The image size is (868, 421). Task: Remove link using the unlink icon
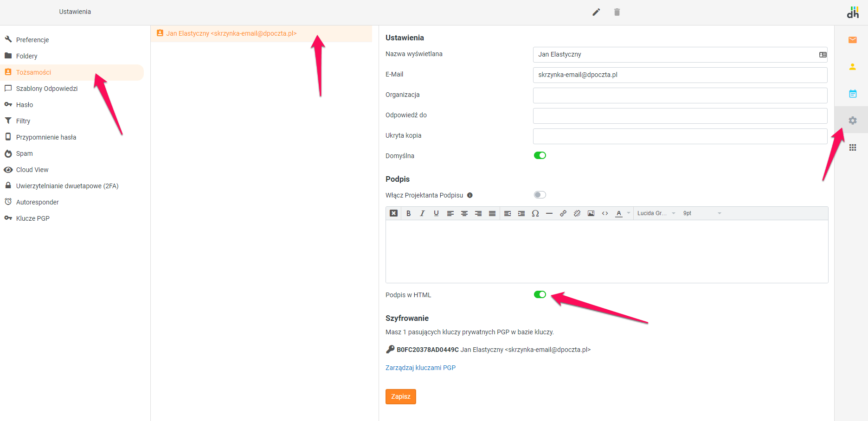click(x=577, y=213)
